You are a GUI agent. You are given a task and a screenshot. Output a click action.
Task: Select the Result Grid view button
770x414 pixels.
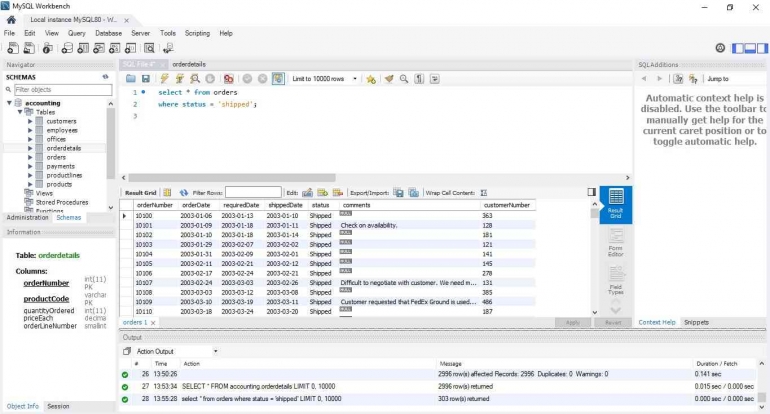(x=616, y=204)
